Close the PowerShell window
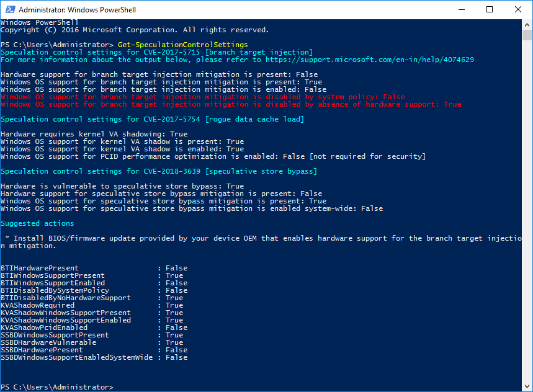 518,10
